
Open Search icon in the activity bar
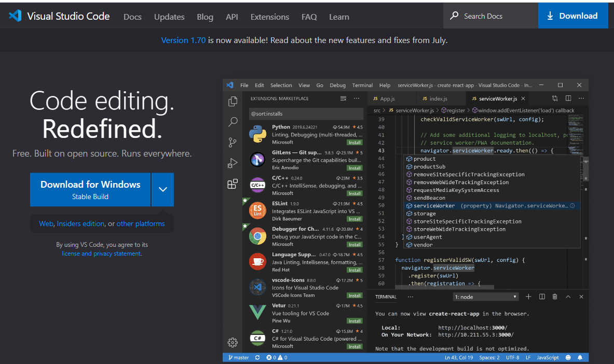point(233,122)
